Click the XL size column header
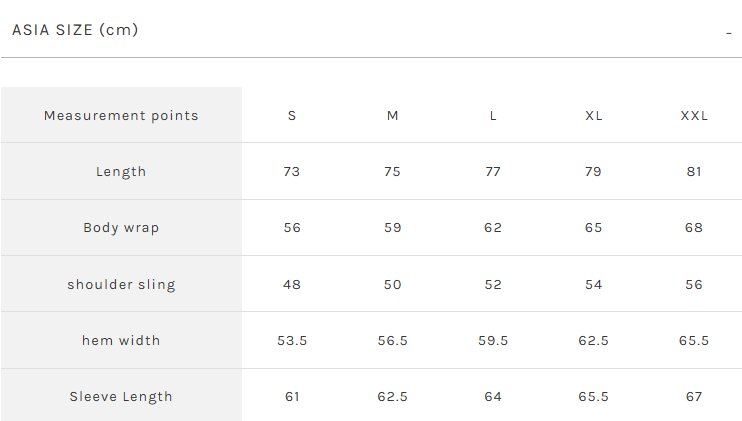 click(x=594, y=116)
